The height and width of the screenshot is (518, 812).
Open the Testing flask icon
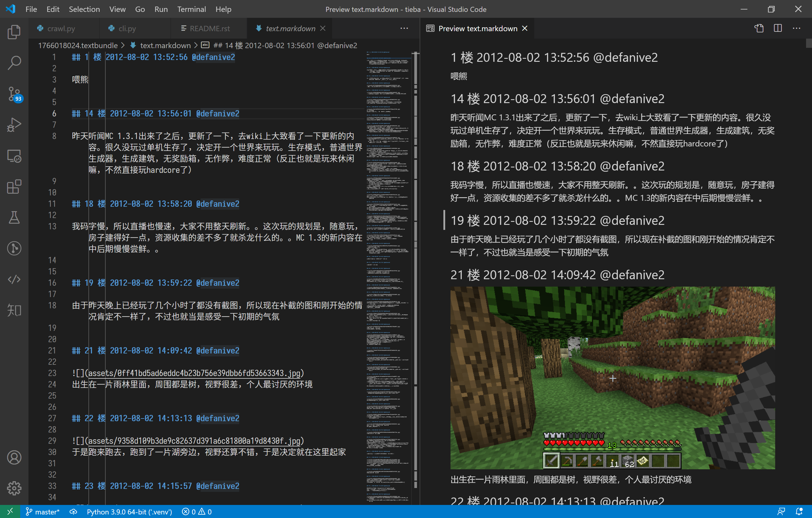(14, 218)
